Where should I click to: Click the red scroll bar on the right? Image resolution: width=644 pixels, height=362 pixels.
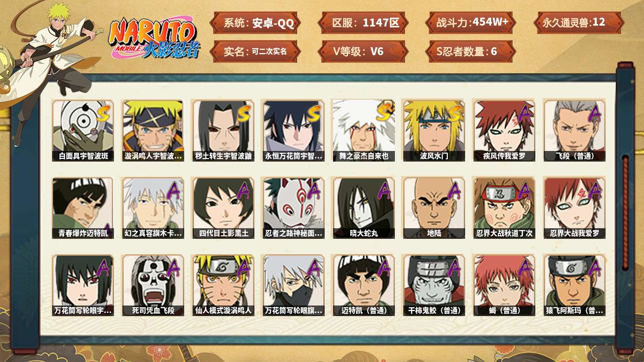click(x=625, y=212)
